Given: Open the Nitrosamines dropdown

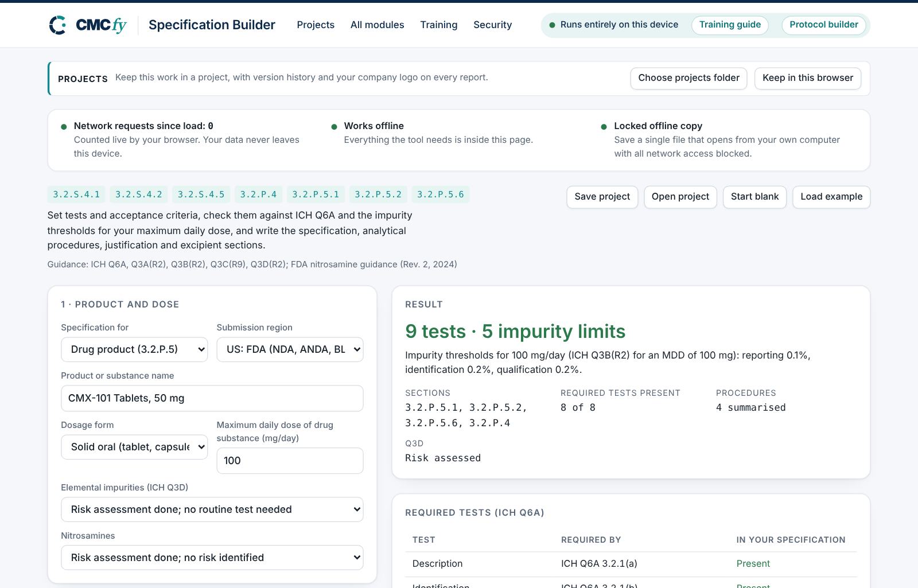Looking at the screenshot, I should 212,558.
